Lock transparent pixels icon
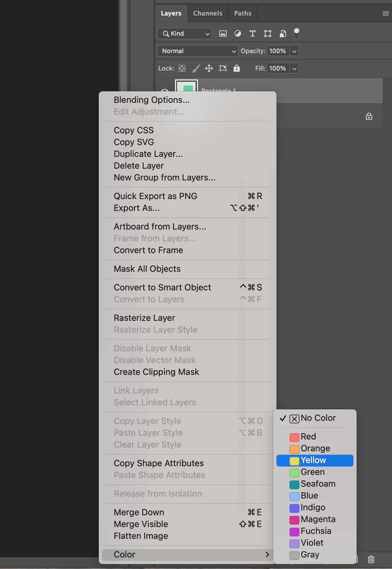 [182, 68]
